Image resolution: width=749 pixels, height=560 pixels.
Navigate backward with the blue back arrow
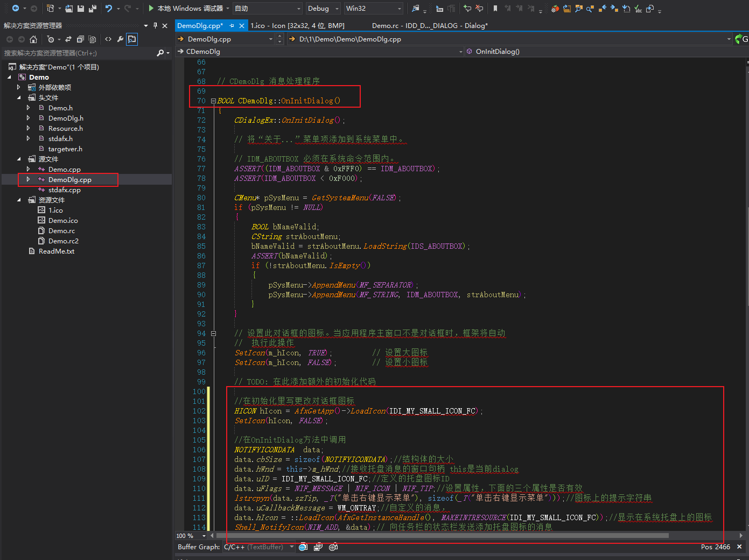pyautogui.click(x=15, y=8)
